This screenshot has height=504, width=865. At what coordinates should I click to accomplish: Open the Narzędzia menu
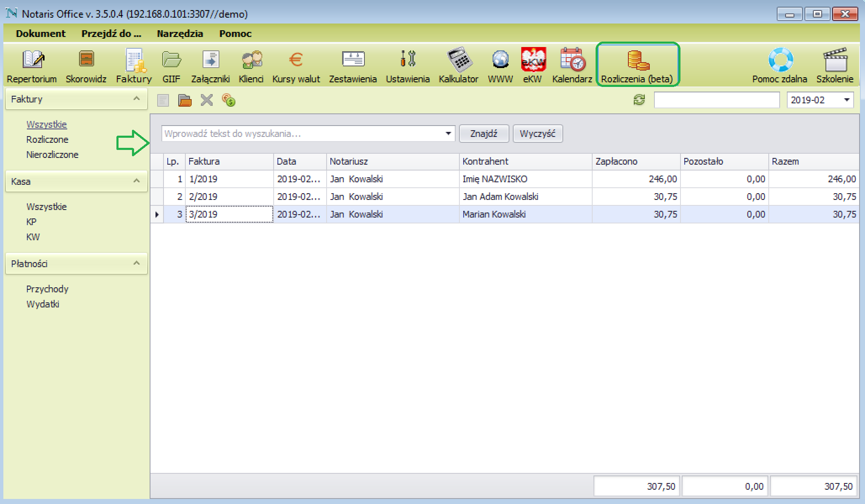[180, 34]
